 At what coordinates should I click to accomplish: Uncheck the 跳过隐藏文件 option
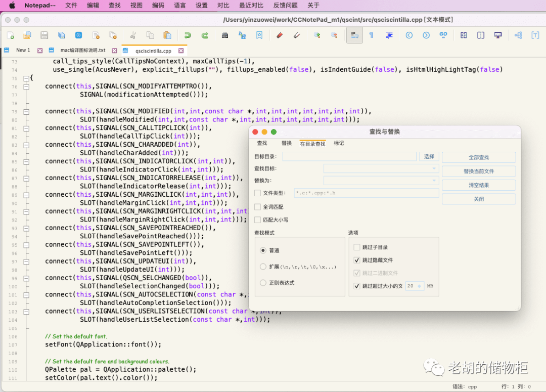point(356,260)
